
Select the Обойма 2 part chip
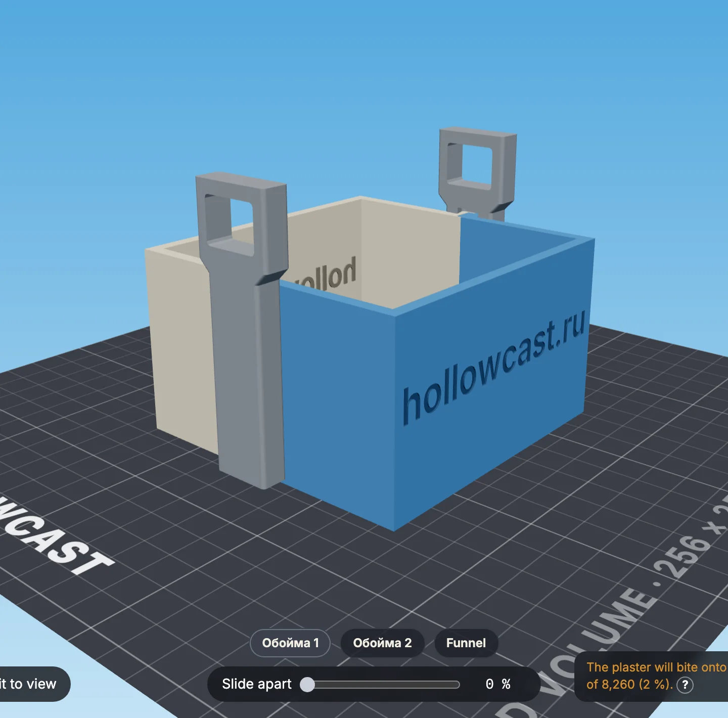click(382, 643)
